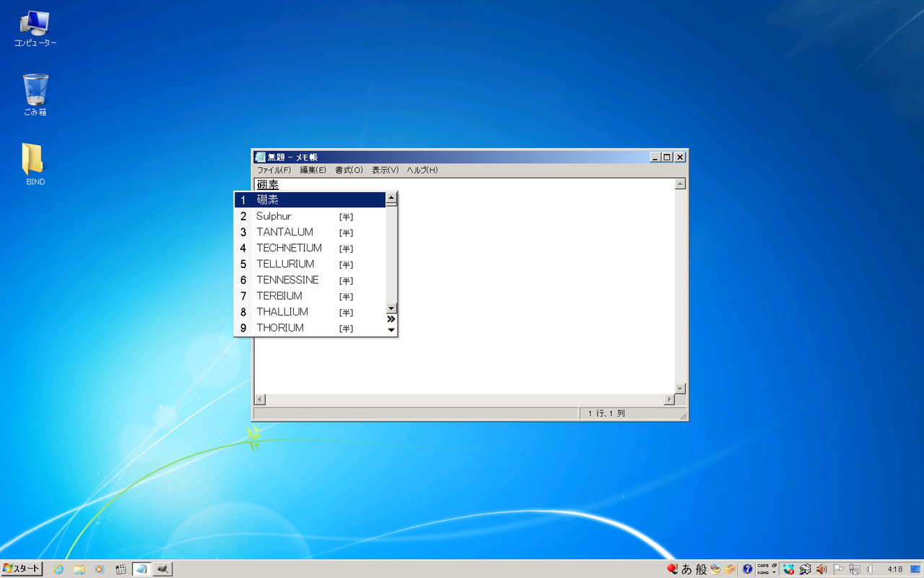The width and height of the screenshot is (924, 578).
Task: Open the スタート start menu
Action: click(22, 569)
